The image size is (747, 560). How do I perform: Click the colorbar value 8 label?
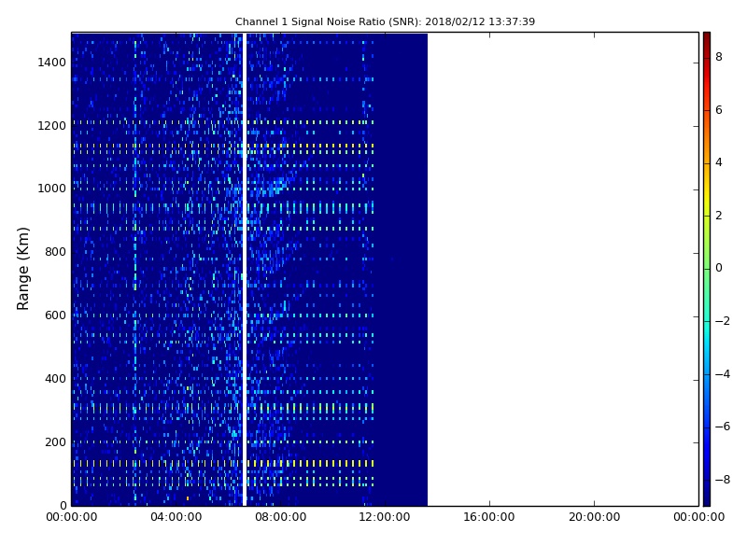[719, 57]
